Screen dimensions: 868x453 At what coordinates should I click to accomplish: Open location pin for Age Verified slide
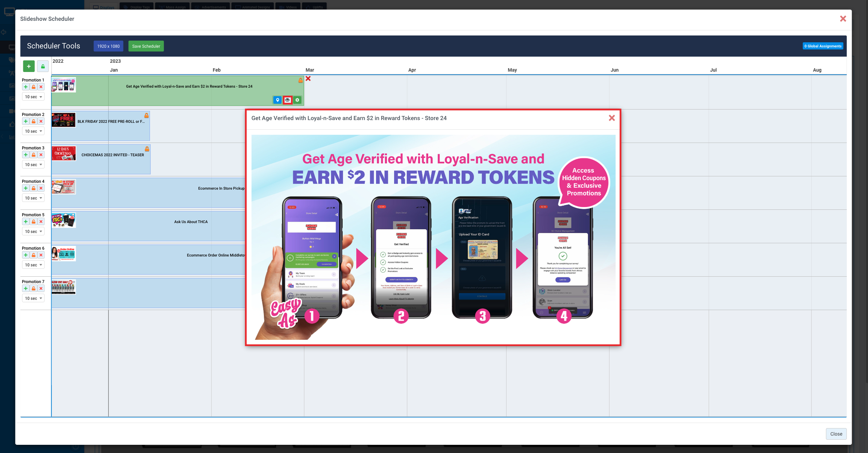coord(278,100)
